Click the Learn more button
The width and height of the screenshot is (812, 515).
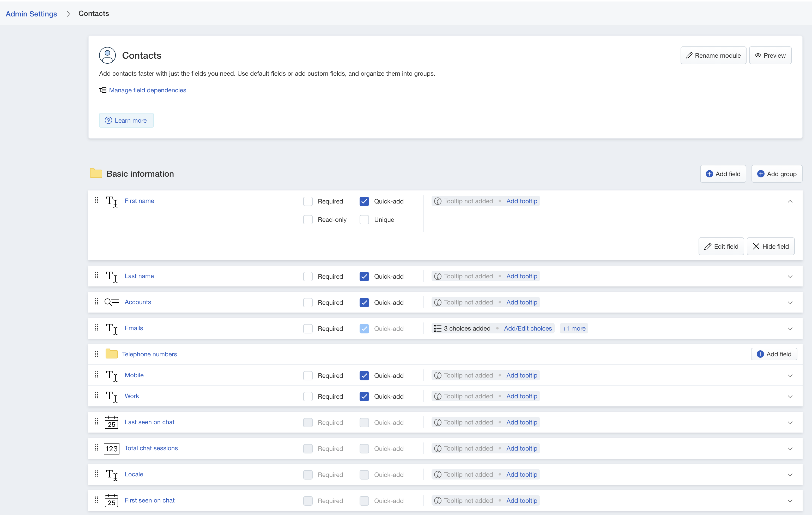click(126, 121)
